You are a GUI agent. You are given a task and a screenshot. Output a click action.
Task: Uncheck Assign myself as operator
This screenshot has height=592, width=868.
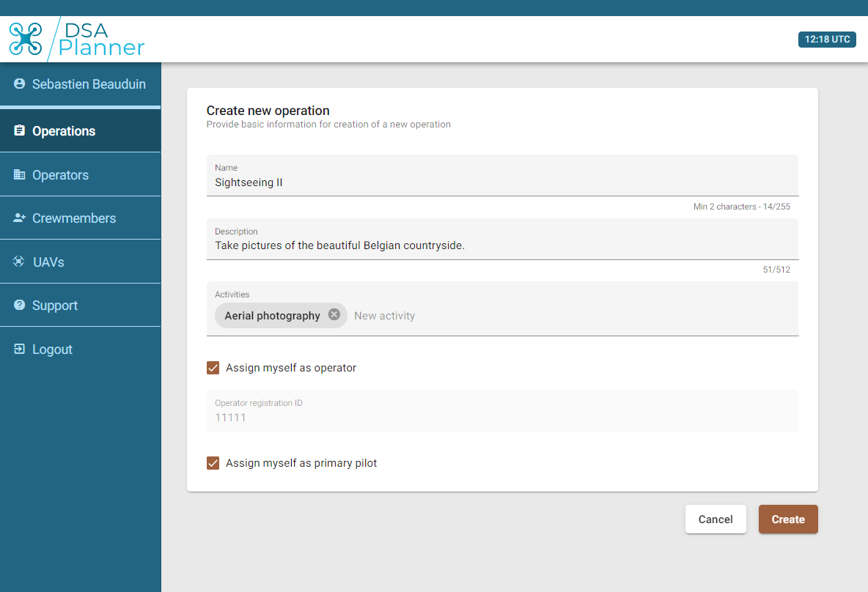[213, 368]
